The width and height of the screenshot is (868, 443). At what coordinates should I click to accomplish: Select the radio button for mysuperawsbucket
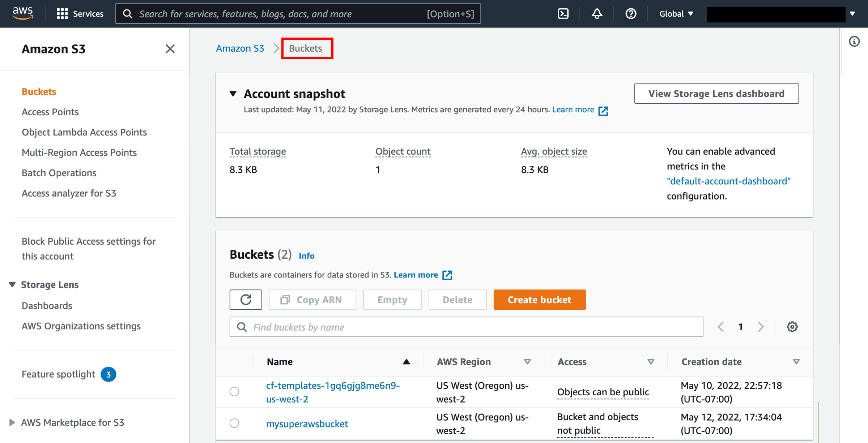(x=235, y=423)
